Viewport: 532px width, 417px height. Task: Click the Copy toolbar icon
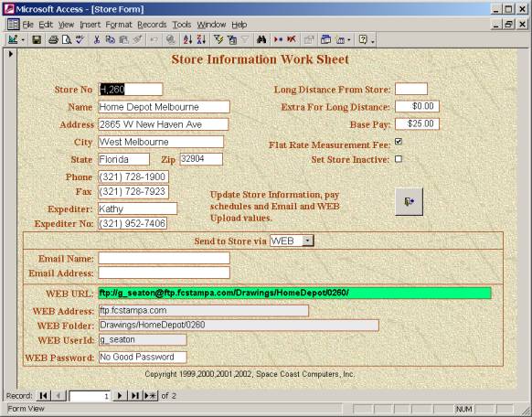(111, 39)
